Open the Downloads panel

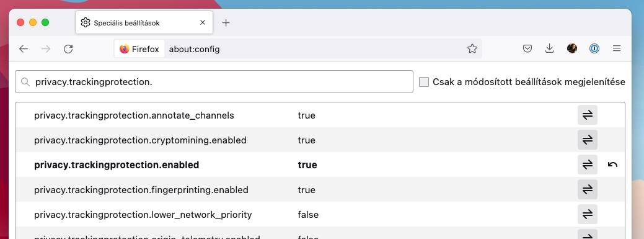coord(550,48)
